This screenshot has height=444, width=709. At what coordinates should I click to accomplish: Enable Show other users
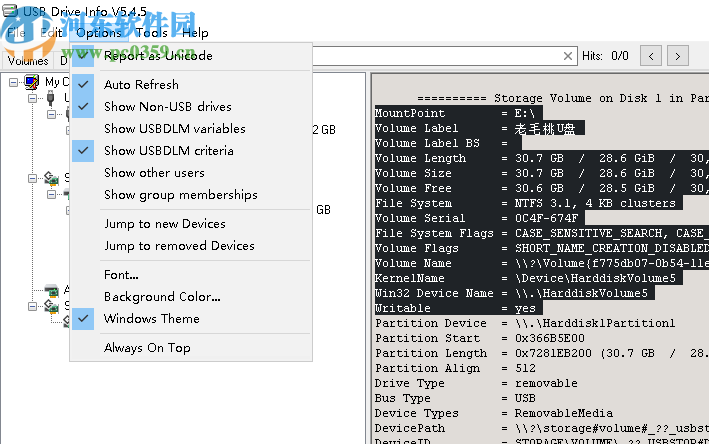pos(192,173)
